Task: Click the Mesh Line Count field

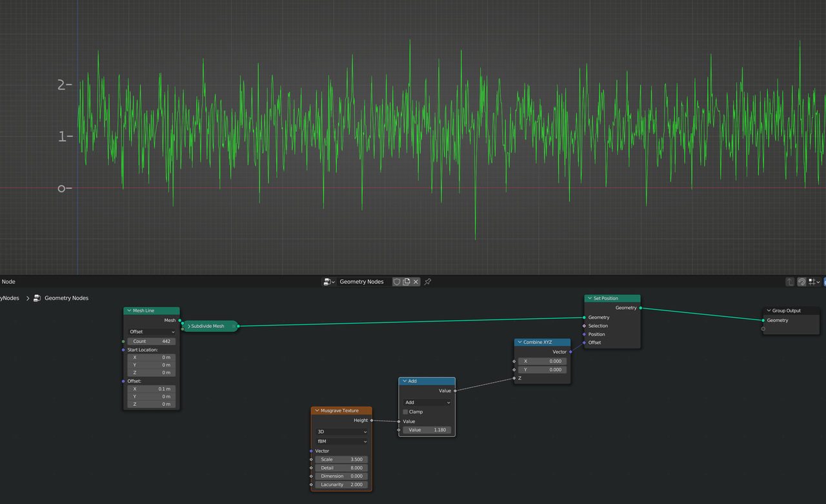Action: (x=152, y=341)
